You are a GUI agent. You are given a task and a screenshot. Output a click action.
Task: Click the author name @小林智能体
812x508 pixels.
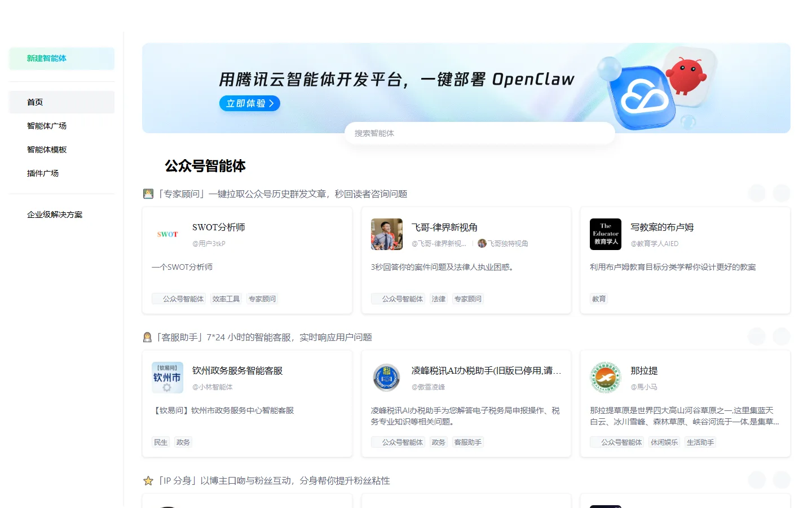coord(213,387)
